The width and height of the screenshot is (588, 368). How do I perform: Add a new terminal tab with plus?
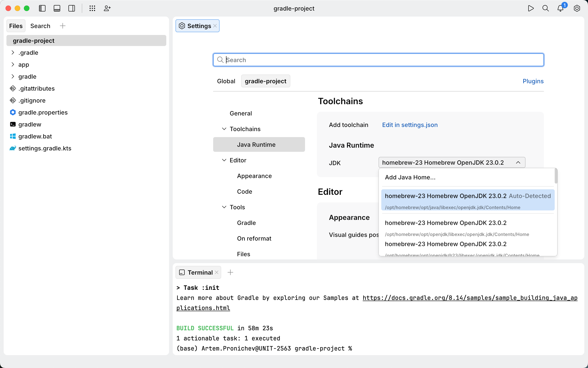(230, 272)
